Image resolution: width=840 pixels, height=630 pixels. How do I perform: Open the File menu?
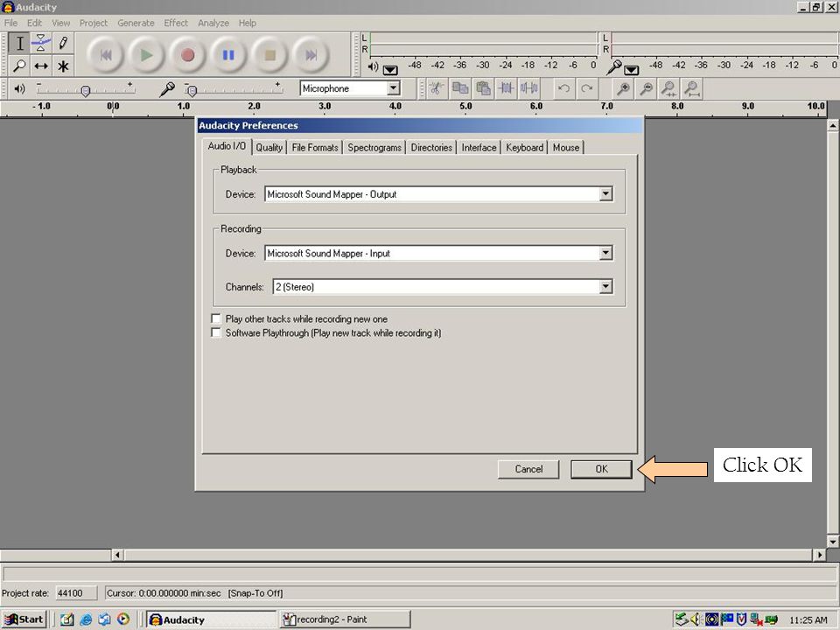(10, 23)
